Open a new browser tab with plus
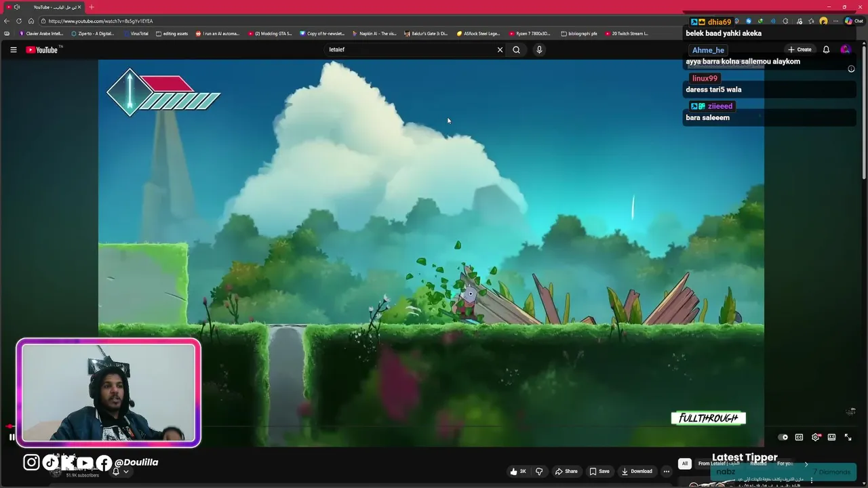This screenshot has height=488, width=868. tap(92, 7)
